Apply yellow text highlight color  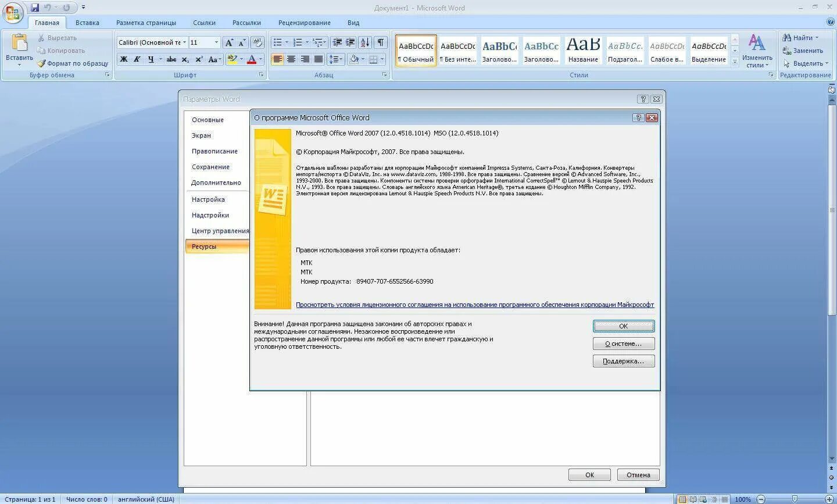coord(232,59)
